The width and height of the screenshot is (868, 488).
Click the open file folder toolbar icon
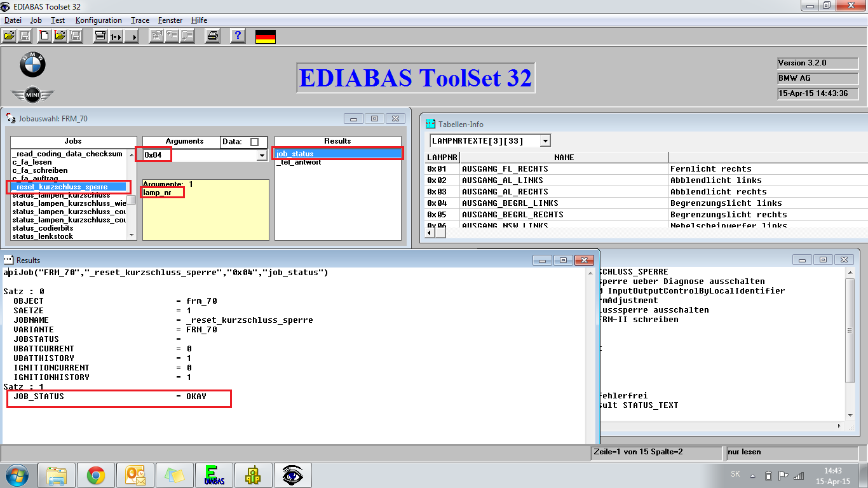[10, 36]
